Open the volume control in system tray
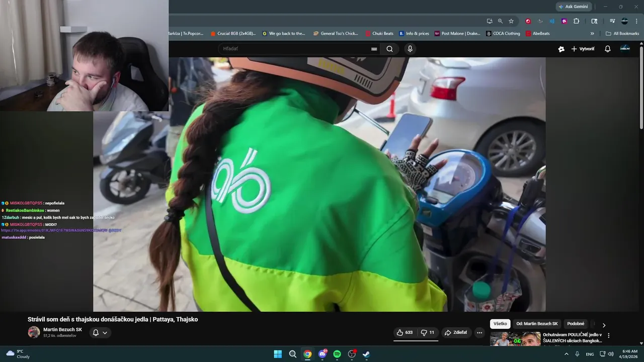644x362 pixels. [x=611, y=354]
